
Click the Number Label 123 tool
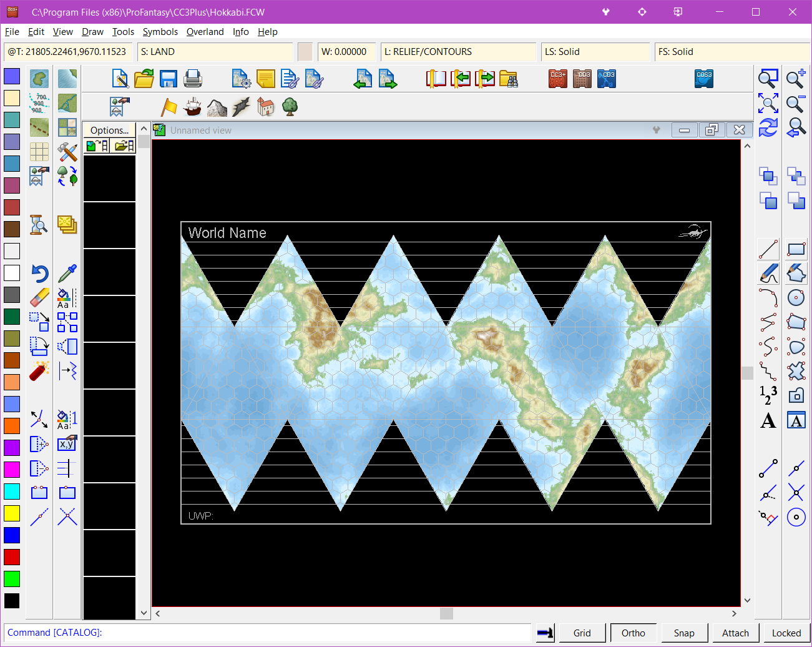768,395
